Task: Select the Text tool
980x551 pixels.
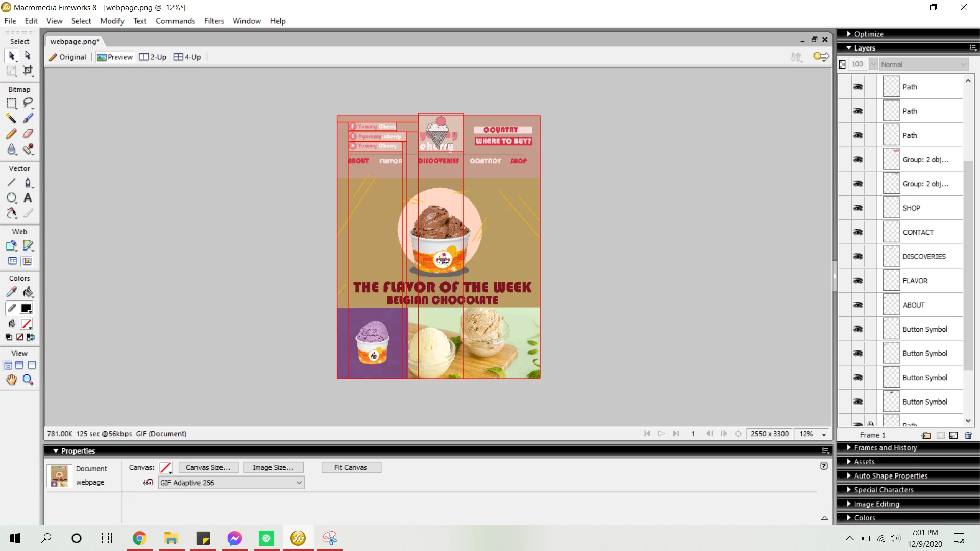Action: pyautogui.click(x=28, y=198)
